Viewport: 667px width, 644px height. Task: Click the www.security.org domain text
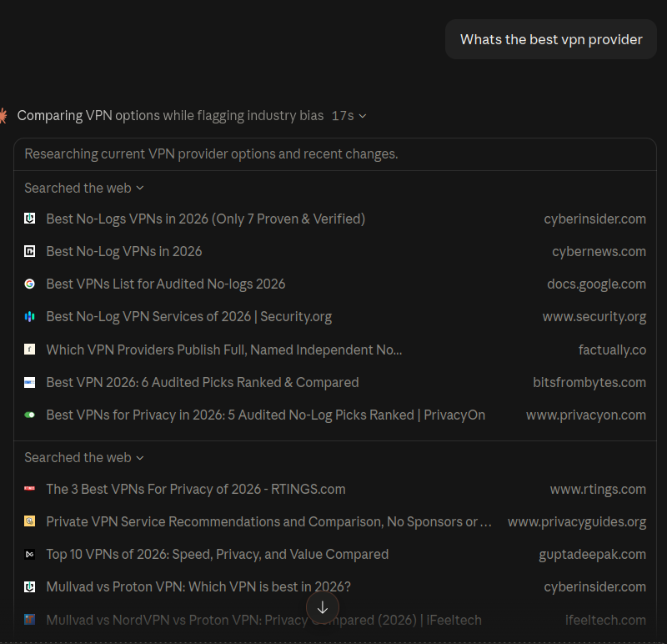594,317
